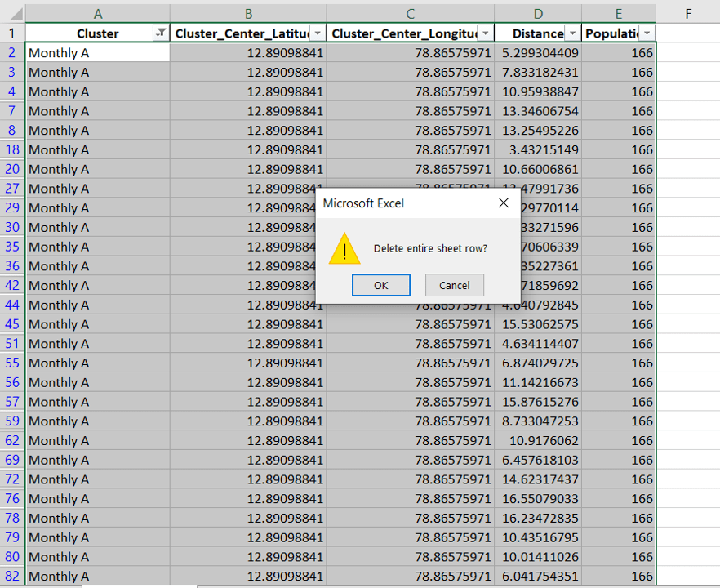The image size is (720, 588).
Task: Cancel the row deletion dialog
Action: pyautogui.click(x=454, y=285)
